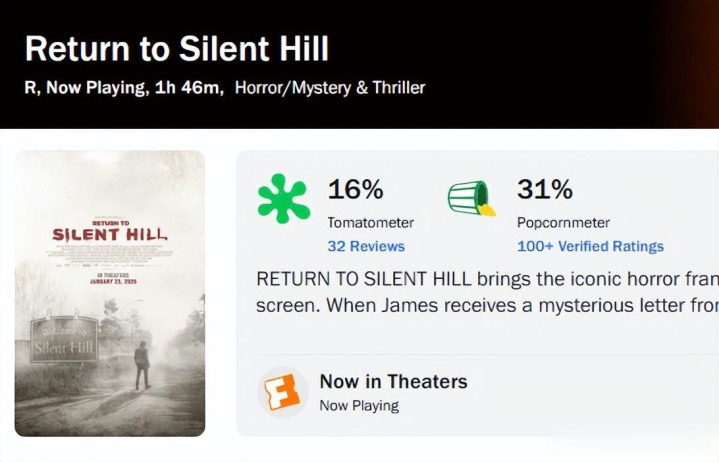The image size is (719, 462).
Task: Click the Now in Theaters heading
Action: point(393,381)
